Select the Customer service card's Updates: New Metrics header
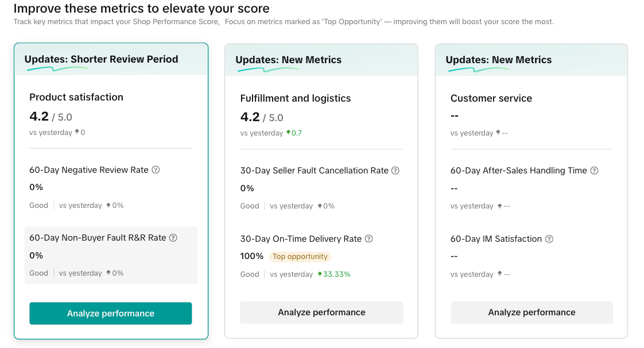Image resolution: width=644 pixels, height=348 pixels. tap(498, 60)
